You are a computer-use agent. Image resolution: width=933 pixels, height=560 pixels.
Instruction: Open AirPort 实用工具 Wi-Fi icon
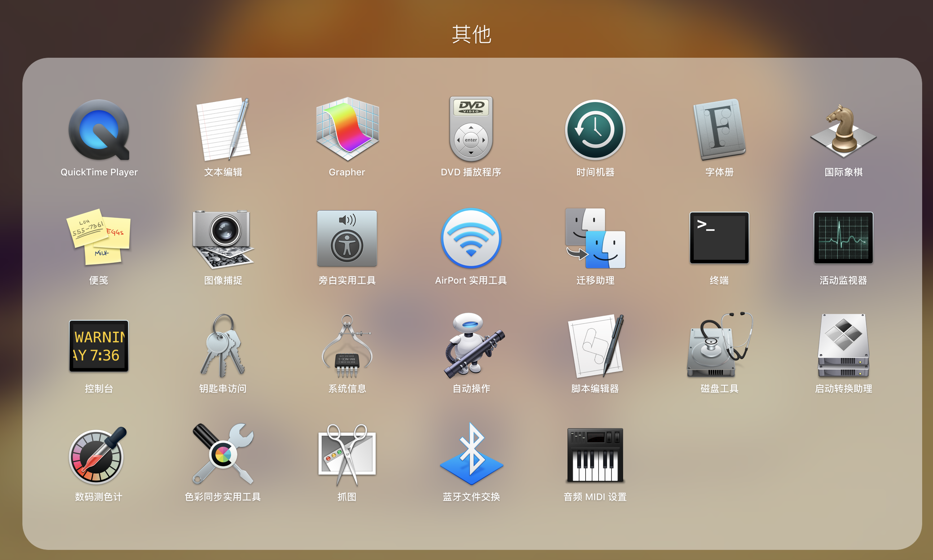tap(471, 238)
